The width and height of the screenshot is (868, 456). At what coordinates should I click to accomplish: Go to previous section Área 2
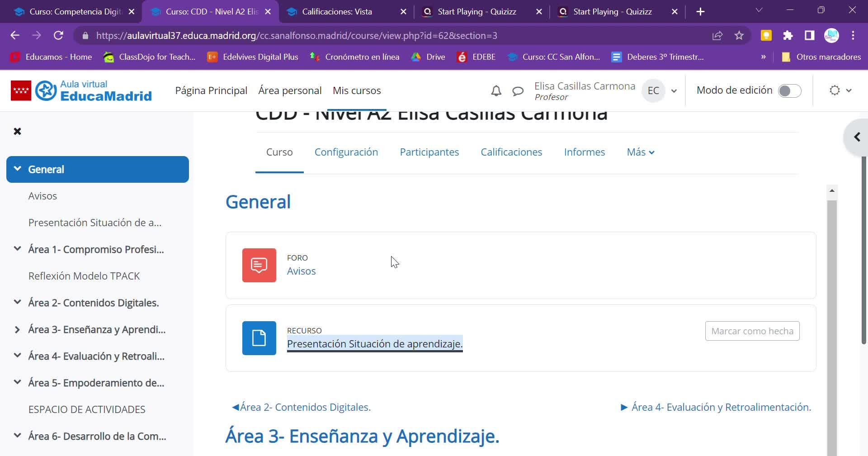(301, 407)
